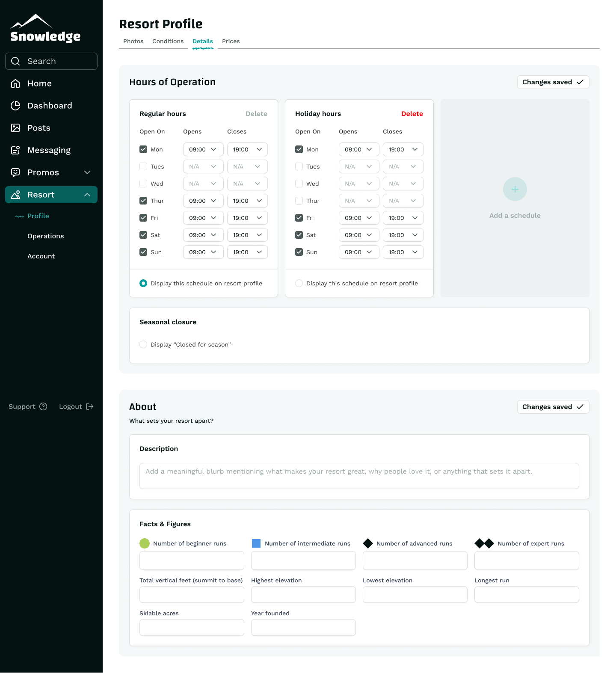This screenshot has width=616, height=673.
Task: Click the green beginner runs circle
Action: pos(145,543)
